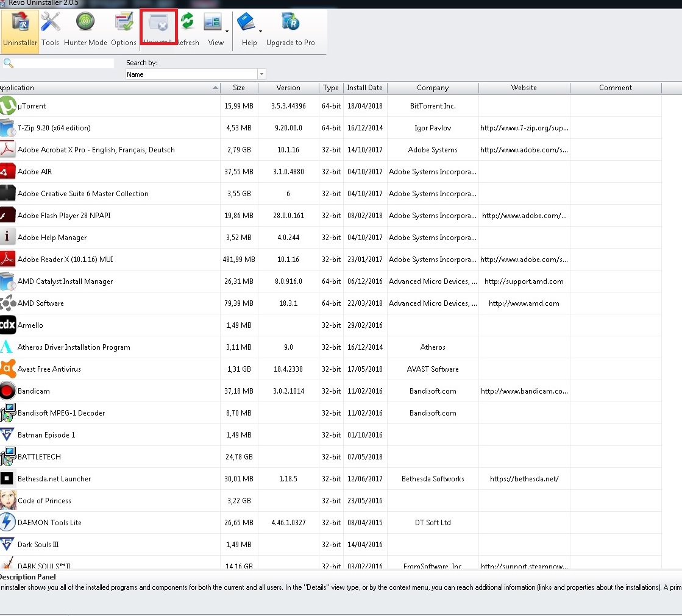
Task: Select the Adobe AIR program icon
Action: pos(8,172)
